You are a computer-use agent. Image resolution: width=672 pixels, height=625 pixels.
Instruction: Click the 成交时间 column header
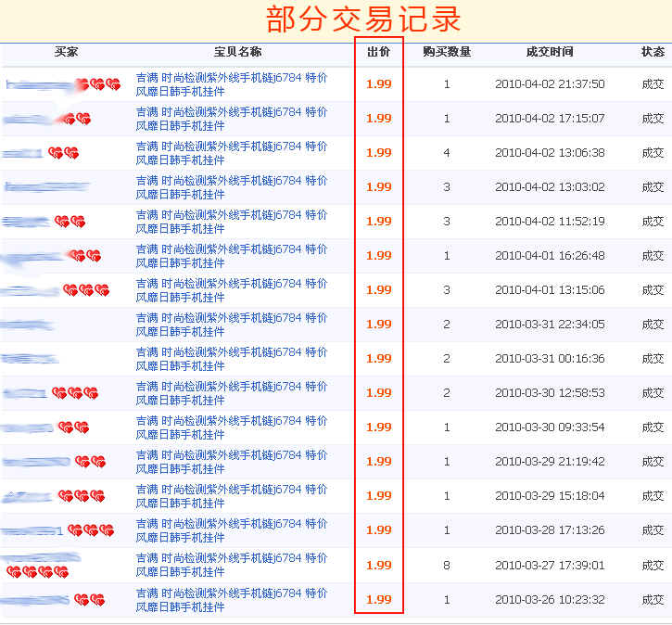pyautogui.click(x=550, y=52)
